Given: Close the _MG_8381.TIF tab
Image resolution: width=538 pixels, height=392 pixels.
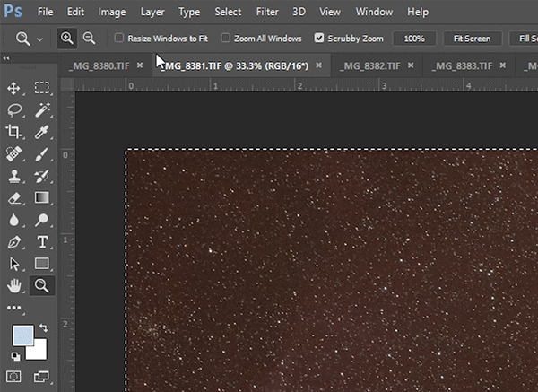Looking at the screenshot, I should tap(318, 65).
